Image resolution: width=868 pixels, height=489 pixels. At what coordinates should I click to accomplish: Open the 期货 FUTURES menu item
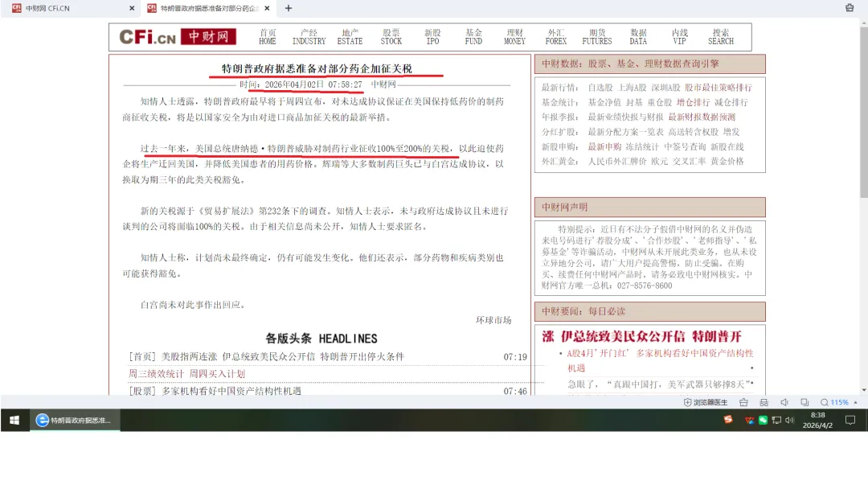pos(596,37)
